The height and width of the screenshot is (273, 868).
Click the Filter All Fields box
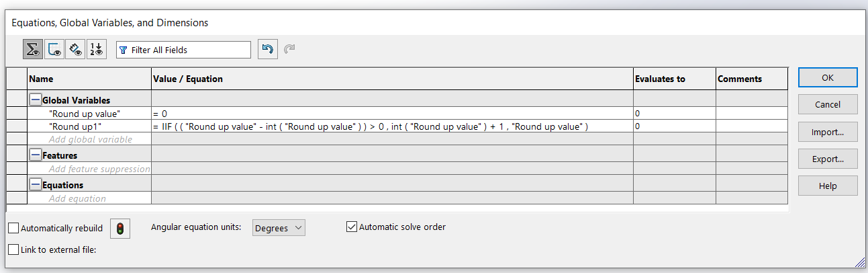point(183,50)
